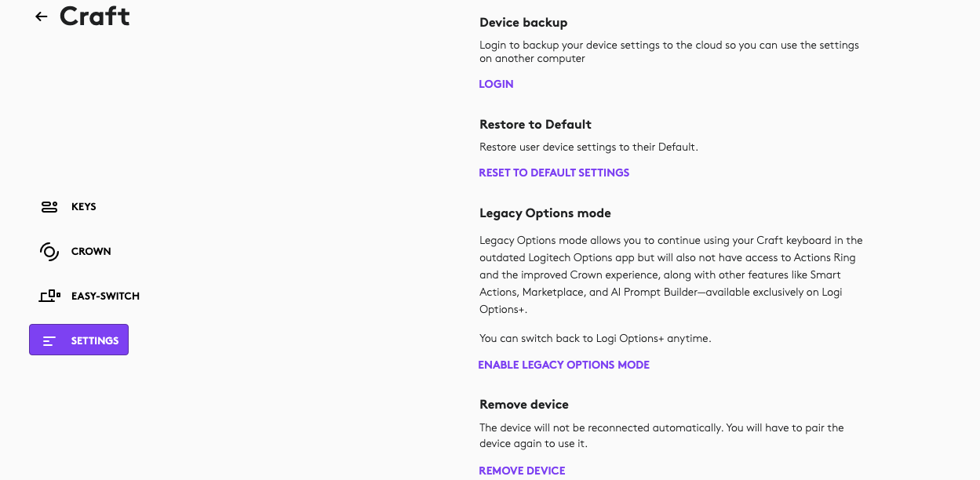The image size is (980, 480).
Task: Select the SETTINGS label in sidebar
Action: (x=95, y=340)
